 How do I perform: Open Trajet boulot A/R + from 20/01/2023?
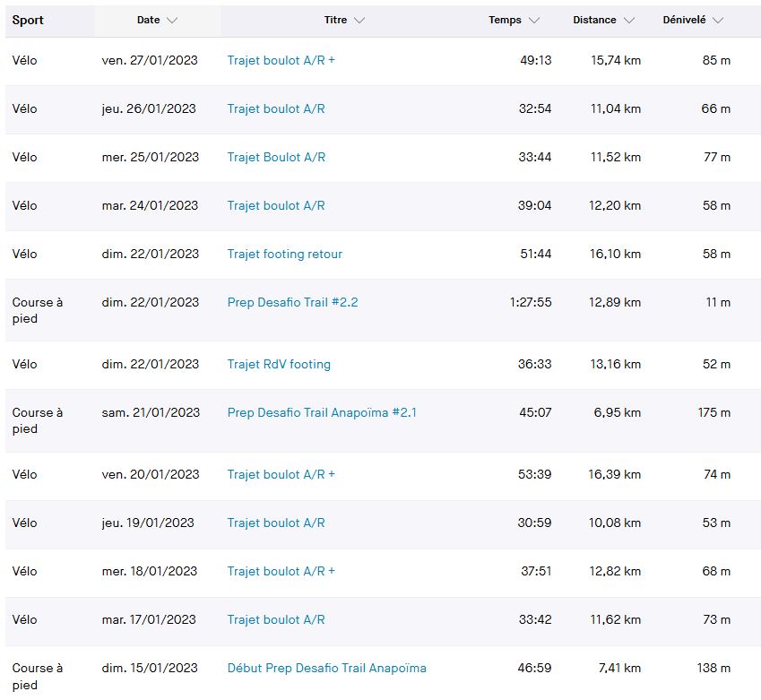281,474
